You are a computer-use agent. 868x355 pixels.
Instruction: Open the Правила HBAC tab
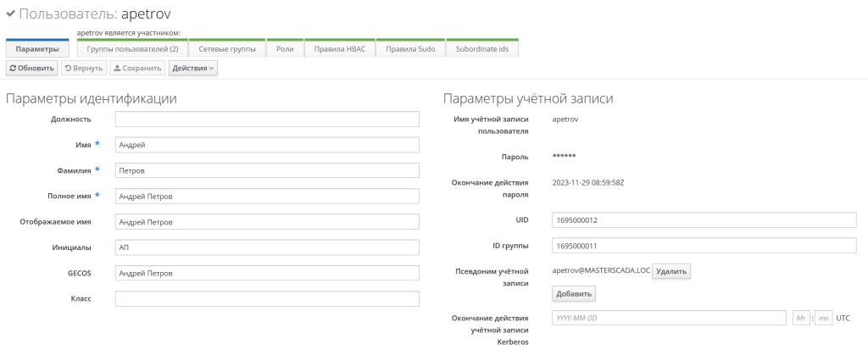(339, 49)
